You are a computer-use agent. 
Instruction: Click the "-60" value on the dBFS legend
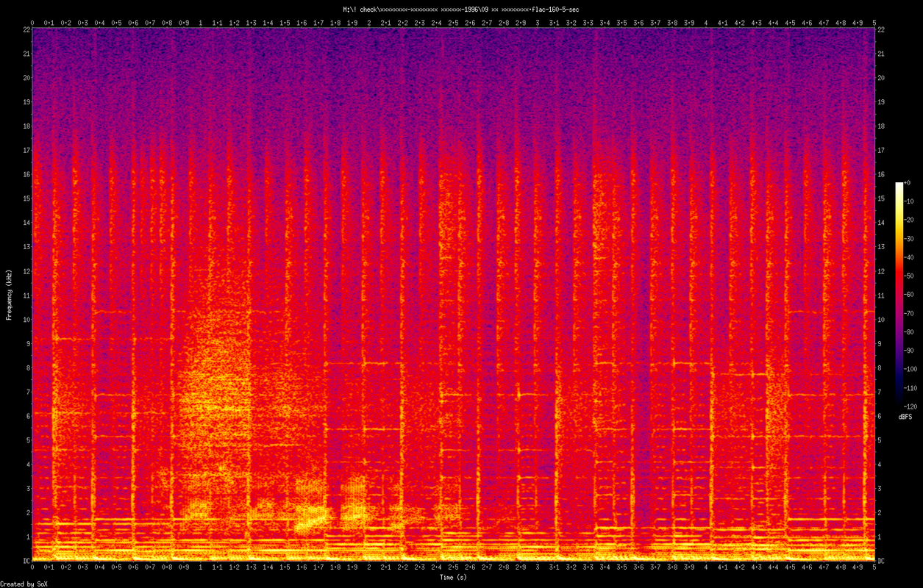pyautogui.click(x=910, y=294)
